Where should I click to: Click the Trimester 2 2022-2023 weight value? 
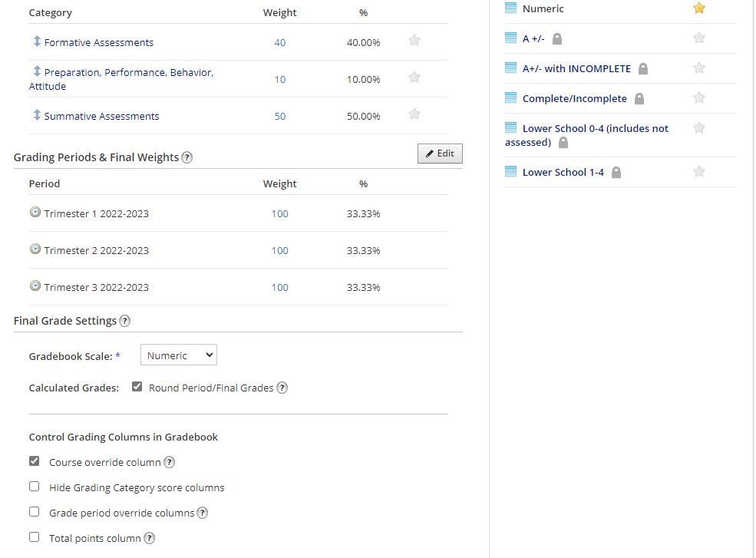279,250
